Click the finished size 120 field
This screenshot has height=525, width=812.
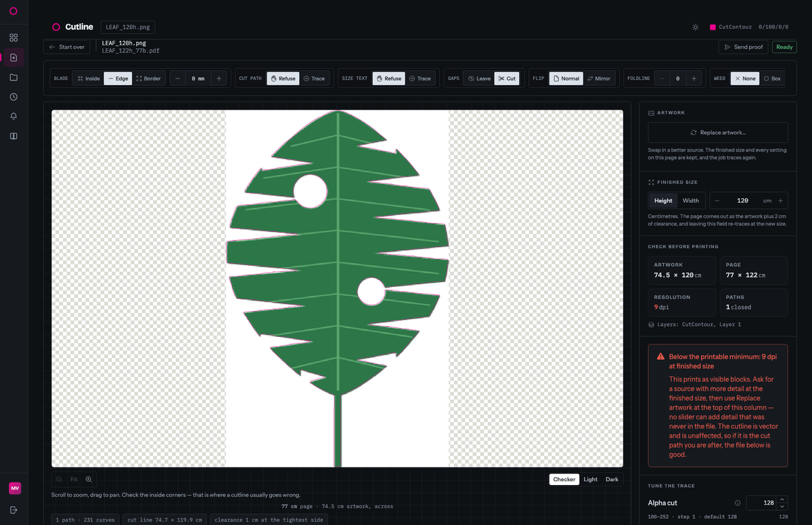742,200
